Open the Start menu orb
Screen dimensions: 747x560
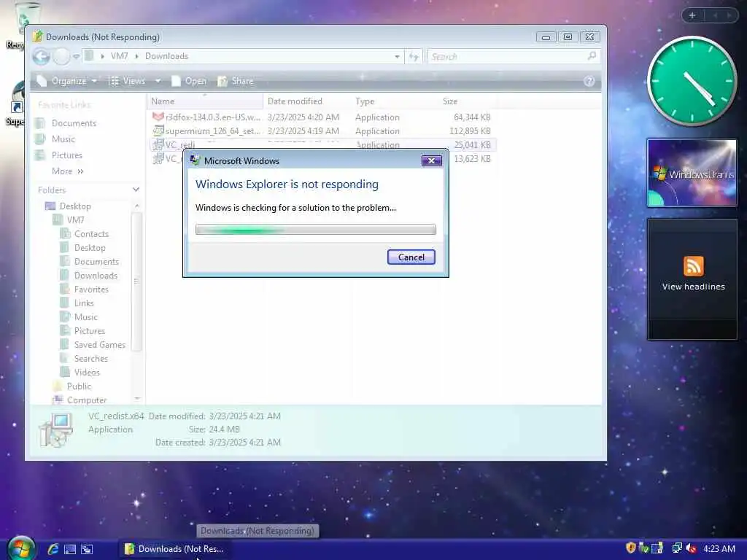coord(20,548)
